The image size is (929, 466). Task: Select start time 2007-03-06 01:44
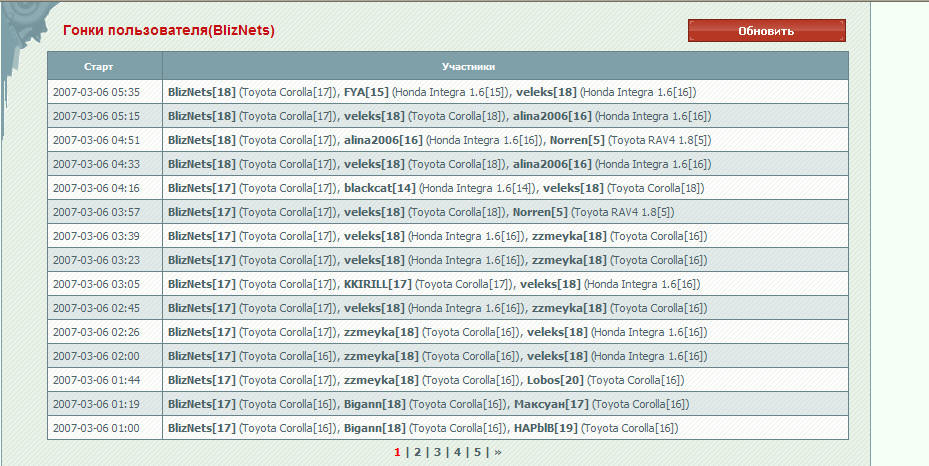[97, 380]
